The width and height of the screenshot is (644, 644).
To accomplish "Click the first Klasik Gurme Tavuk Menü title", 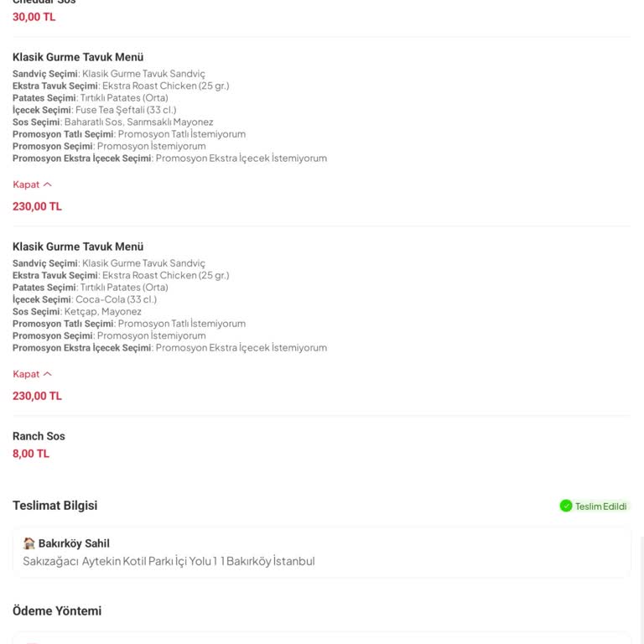I will pos(78,57).
